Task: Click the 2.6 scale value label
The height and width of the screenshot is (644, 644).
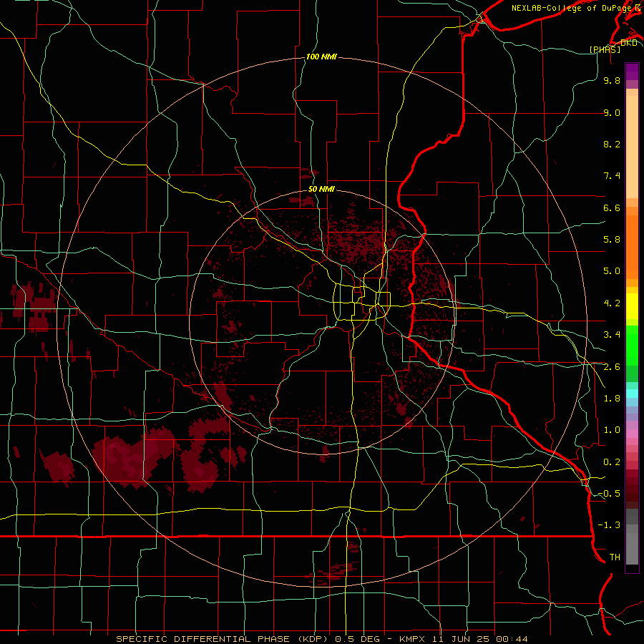Action: click(612, 367)
